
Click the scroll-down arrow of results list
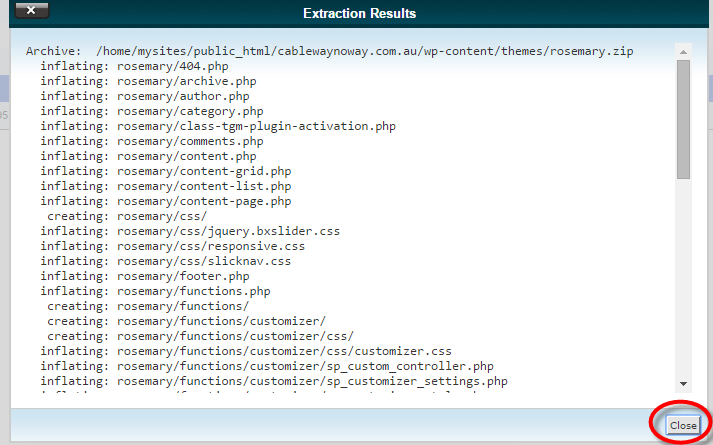[x=683, y=383]
